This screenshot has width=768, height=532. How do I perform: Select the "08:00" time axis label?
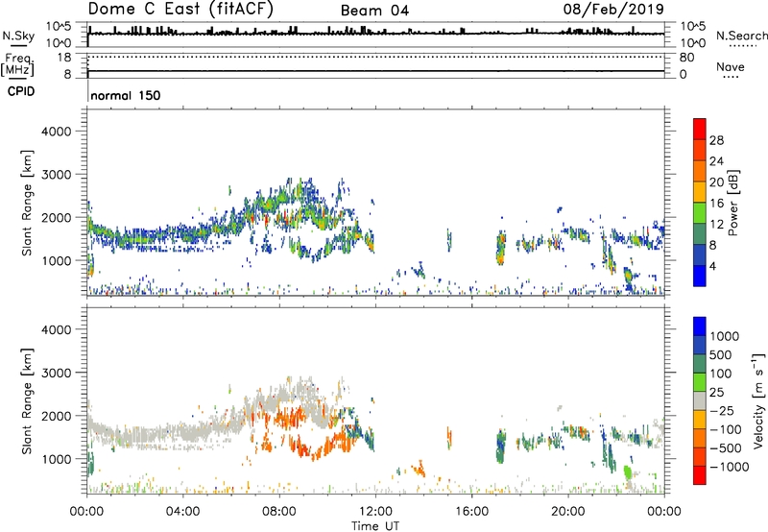[x=278, y=512]
